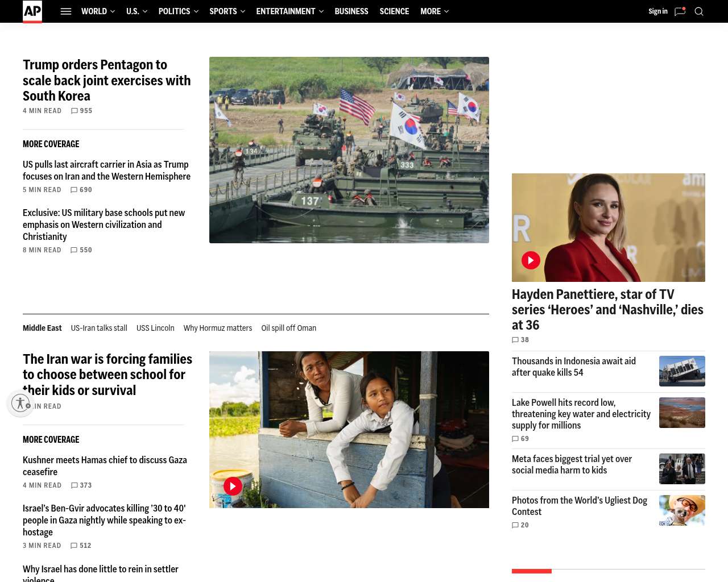The width and height of the screenshot is (728, 582).
Task: Open comments for military base schools story (550)
Action: 81,250
